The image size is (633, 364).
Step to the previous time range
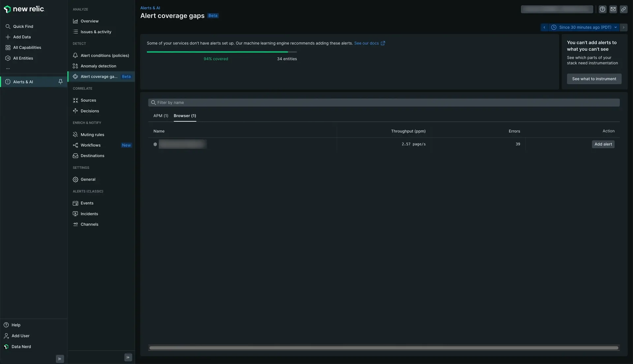coord(544,27)
